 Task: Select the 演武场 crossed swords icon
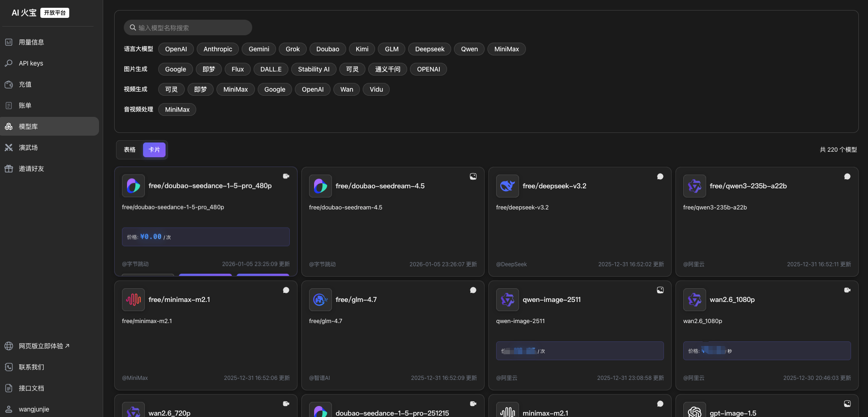point(9,148)
